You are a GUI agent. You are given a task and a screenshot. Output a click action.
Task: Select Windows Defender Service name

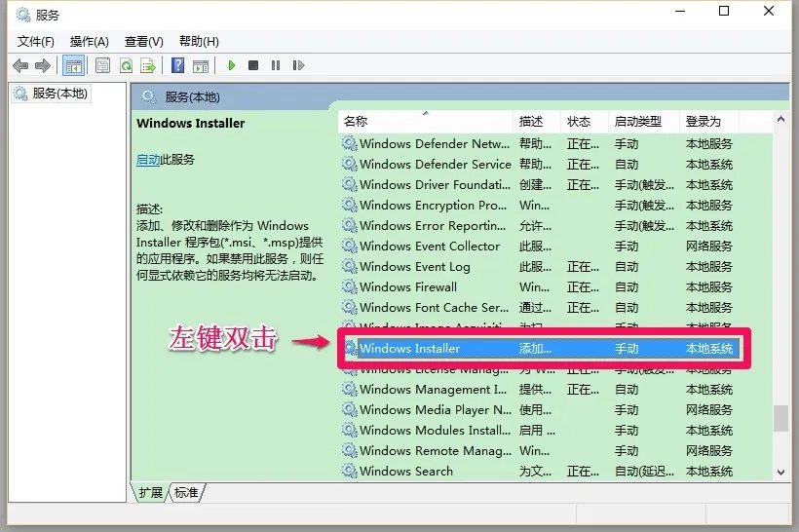(436, 164)
